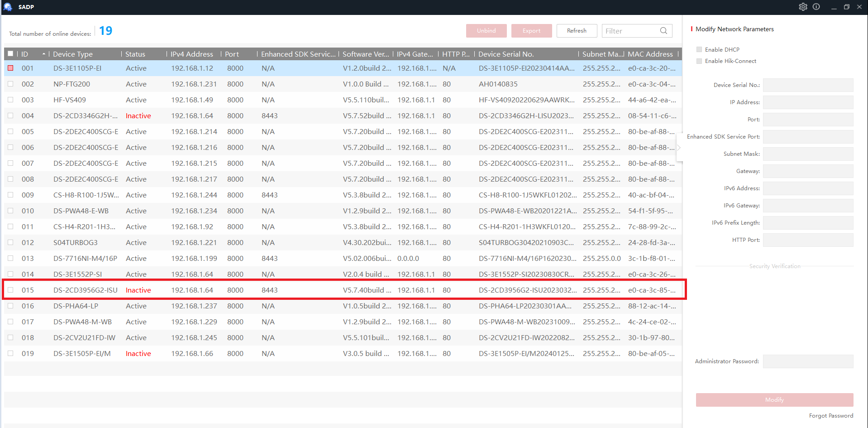Click the MAC Address column header

point(651,54)
